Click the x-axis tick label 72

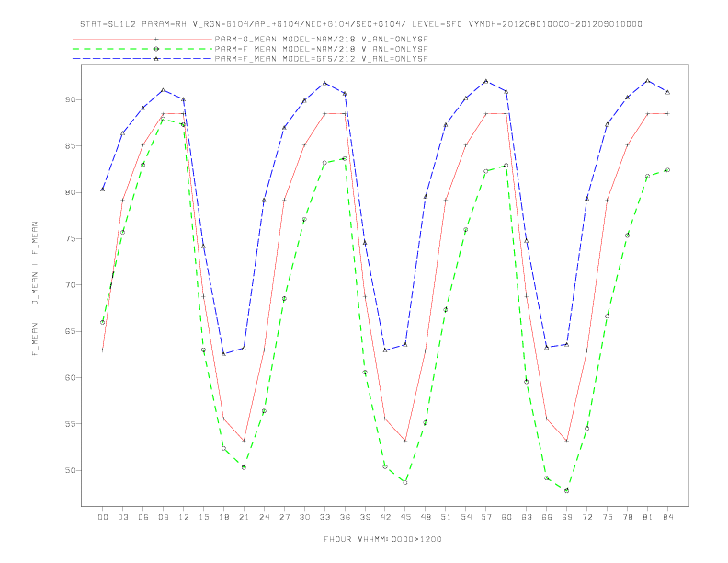pos(587,517)
